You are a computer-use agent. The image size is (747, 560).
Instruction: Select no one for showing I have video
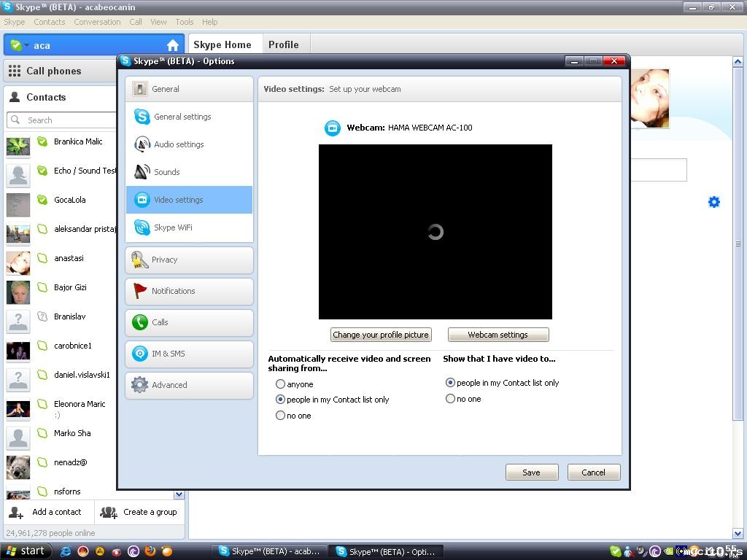[x=450, y=399]
